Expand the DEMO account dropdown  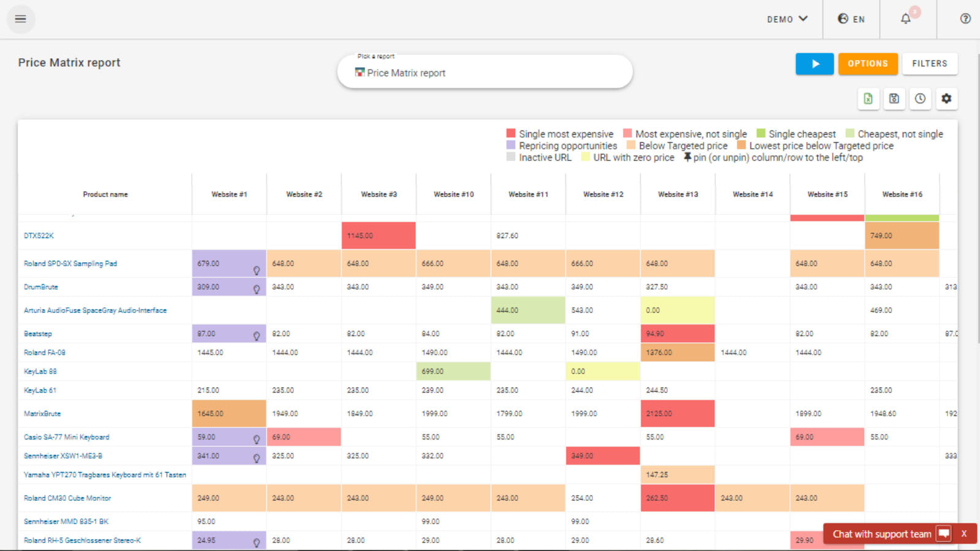point(787,19)
